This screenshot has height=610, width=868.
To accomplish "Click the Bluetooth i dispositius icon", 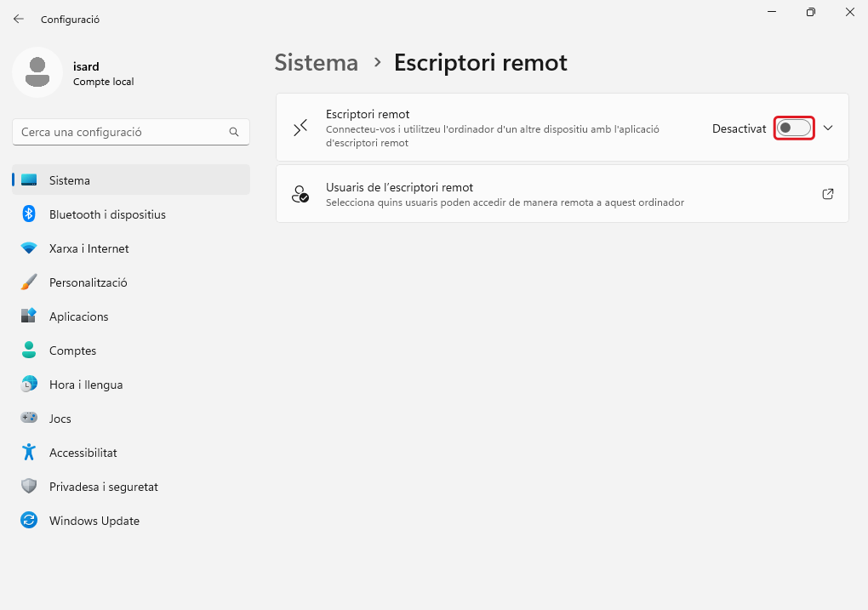I will point(29,214).
